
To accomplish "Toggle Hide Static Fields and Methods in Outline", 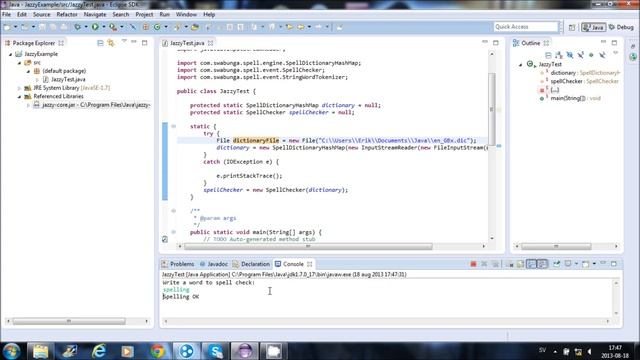I will click(x=580, y=55).
